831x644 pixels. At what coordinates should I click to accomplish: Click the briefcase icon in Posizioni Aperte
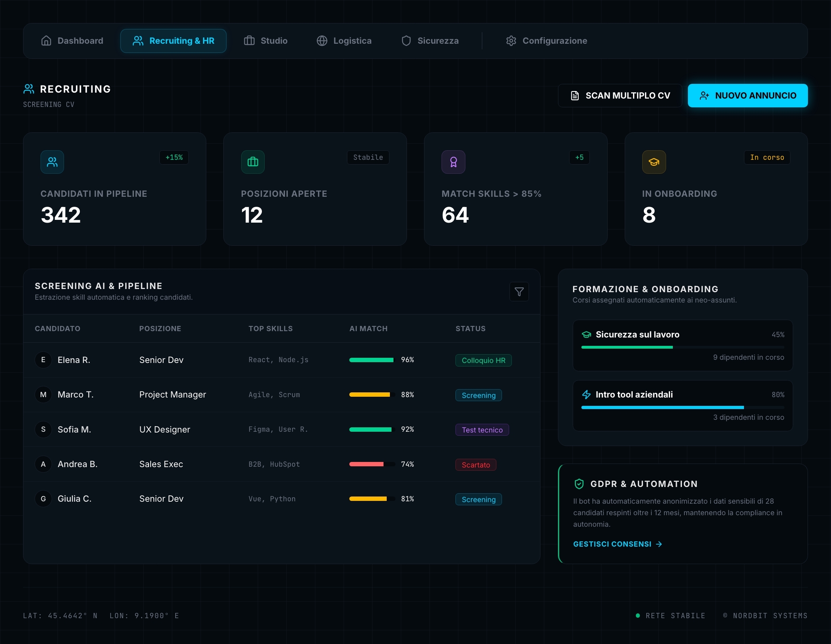pos(253,162)
